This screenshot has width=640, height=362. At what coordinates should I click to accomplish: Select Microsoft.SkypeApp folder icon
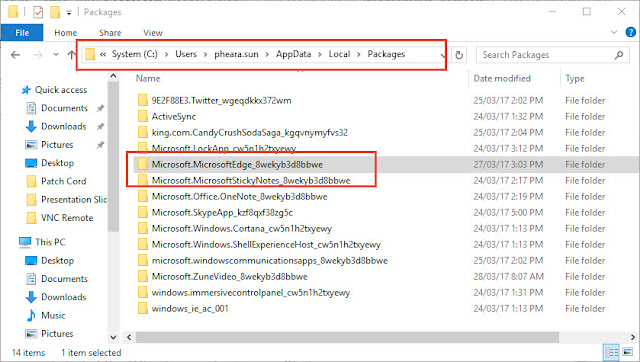point(142,213)
